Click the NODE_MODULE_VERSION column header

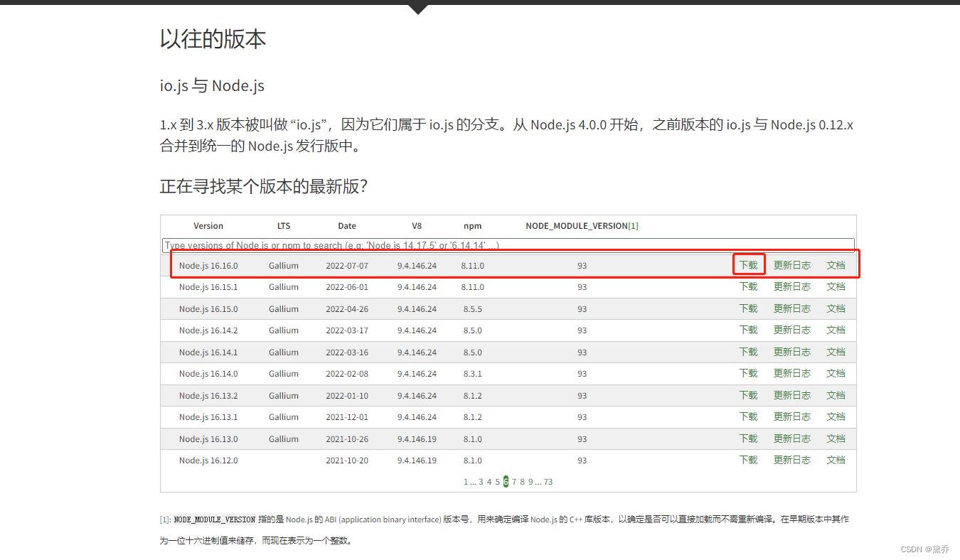point(577,226)
